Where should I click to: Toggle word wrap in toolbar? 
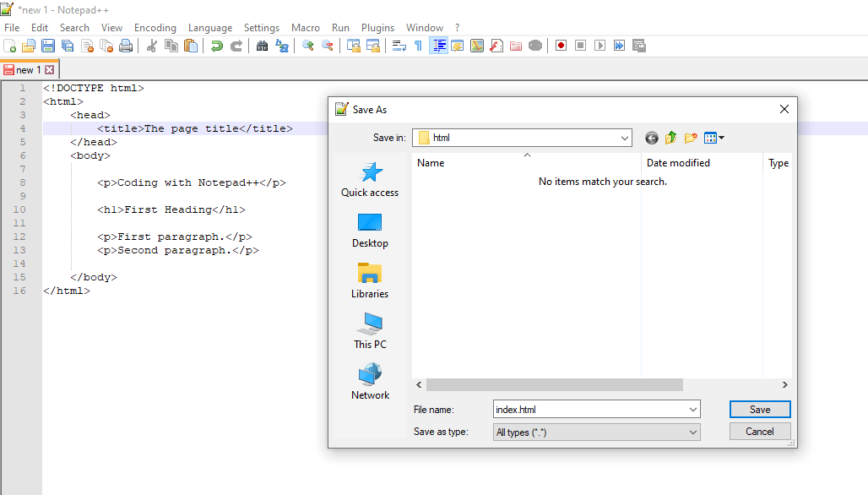pos(399,46)
